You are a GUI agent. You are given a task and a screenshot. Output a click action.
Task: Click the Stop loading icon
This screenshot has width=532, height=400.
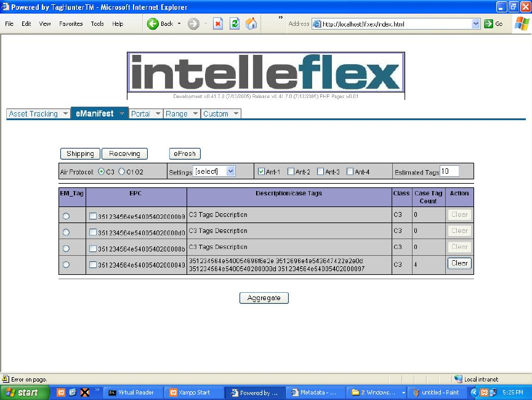218,24
